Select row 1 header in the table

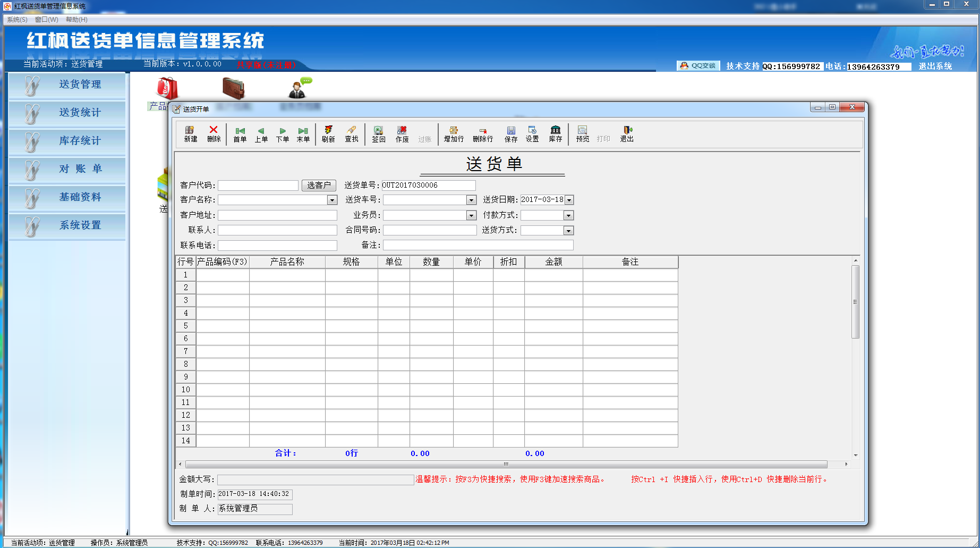click(186, 275)
